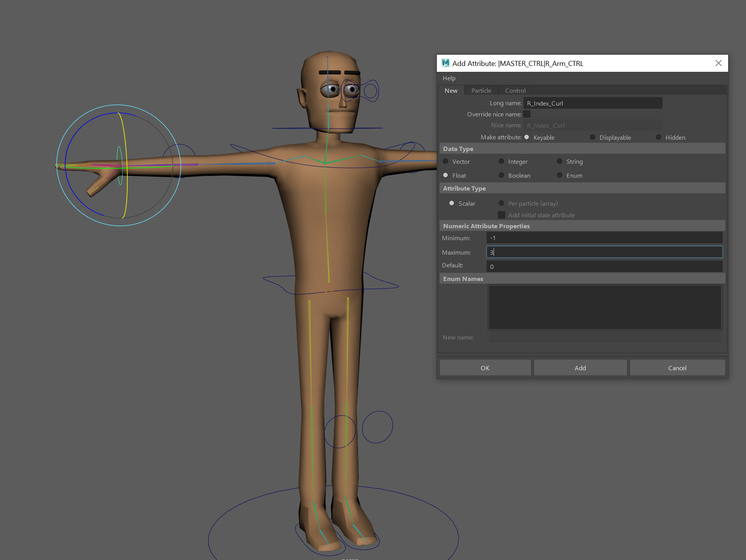Click the Default value field
The image size is (746, 560).
click(x=604, y=267)
